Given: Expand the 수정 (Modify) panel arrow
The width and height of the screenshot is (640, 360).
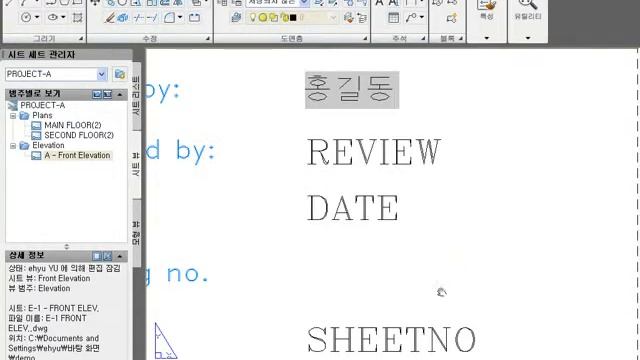Looking at the screenshot, I should [x=208, y=38].
